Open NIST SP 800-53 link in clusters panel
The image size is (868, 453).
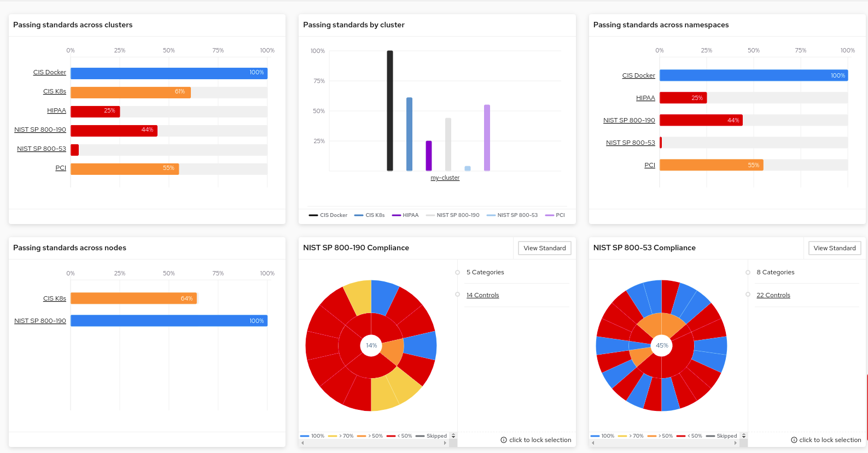coord(42,149)
